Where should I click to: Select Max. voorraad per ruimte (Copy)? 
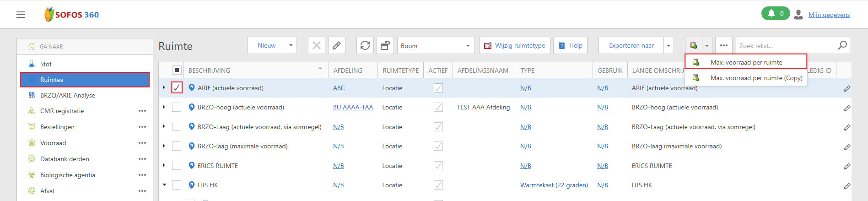coord(756,78)
